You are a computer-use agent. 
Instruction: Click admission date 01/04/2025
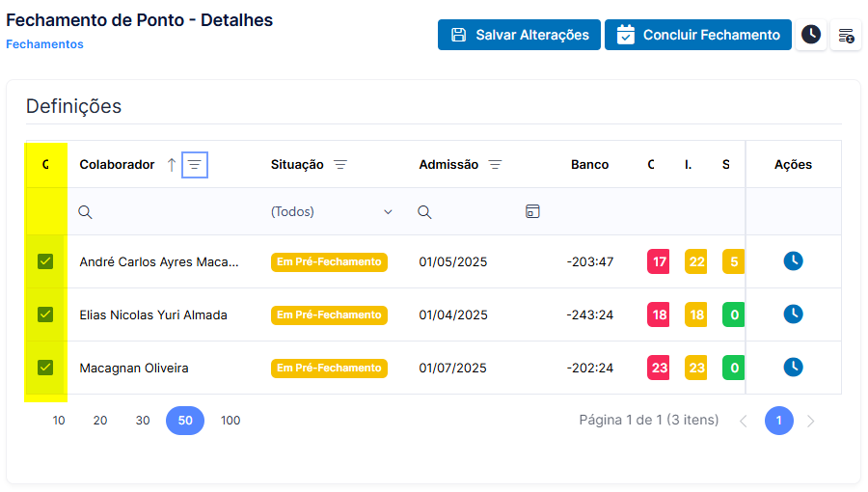pos(453,314)
